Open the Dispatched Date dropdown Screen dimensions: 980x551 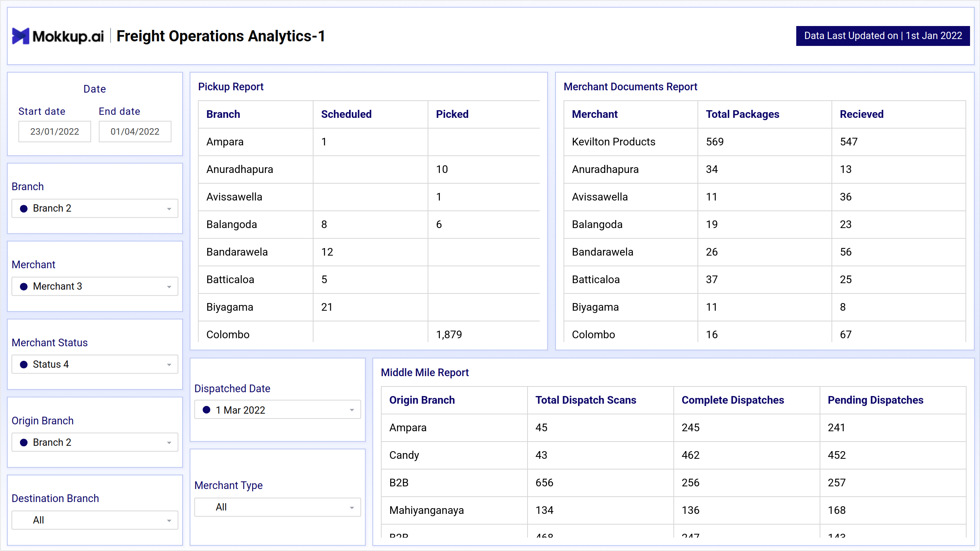[278, 410]
